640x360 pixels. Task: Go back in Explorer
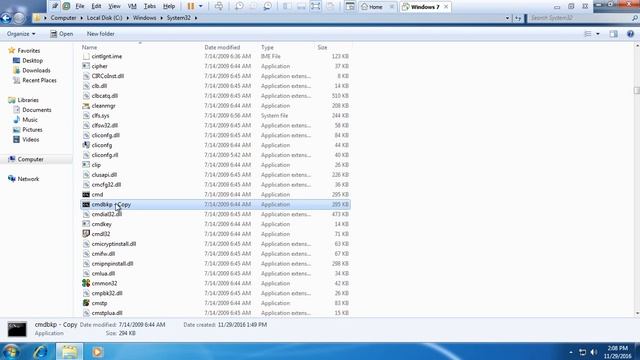click(x=6, y=18)
